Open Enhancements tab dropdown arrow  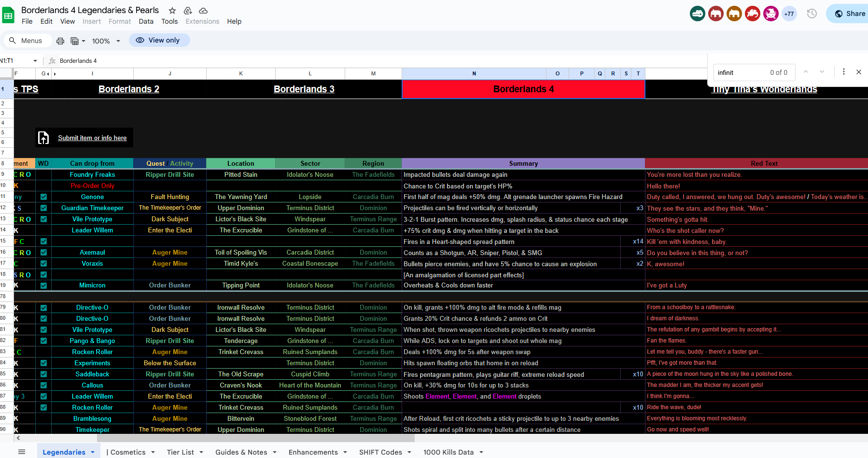(345, 452)
